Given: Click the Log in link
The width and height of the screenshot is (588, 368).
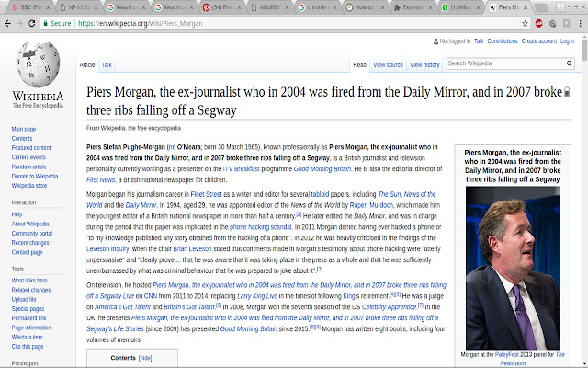Looking at the screenshot, I should coord(568,40).
